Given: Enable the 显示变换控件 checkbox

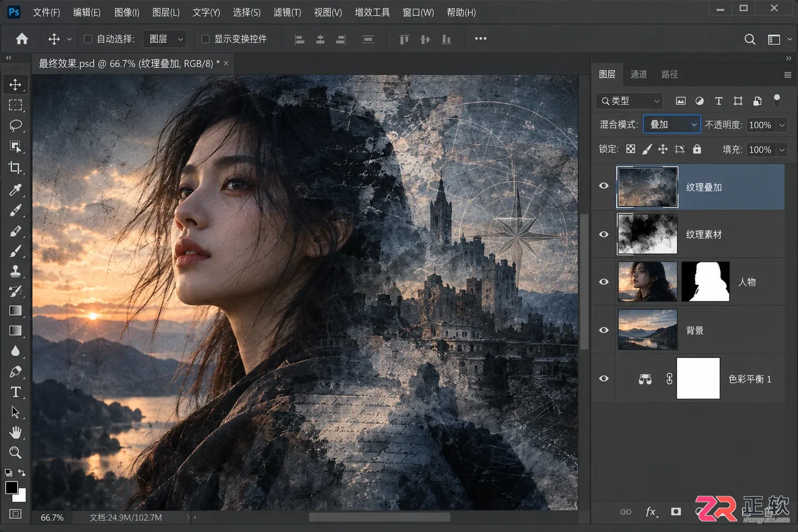Looking at the screenshot, I should [205, 39].
